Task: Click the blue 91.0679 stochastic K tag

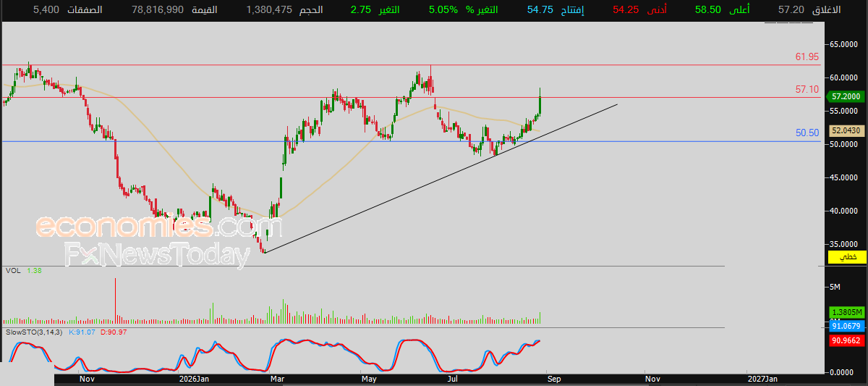Action: click(846, 327)
